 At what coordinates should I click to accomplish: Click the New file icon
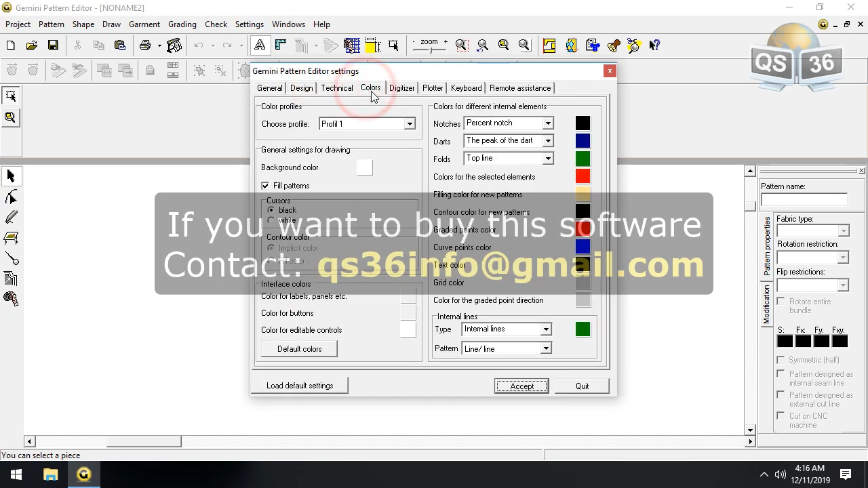[x=10, y=45]
